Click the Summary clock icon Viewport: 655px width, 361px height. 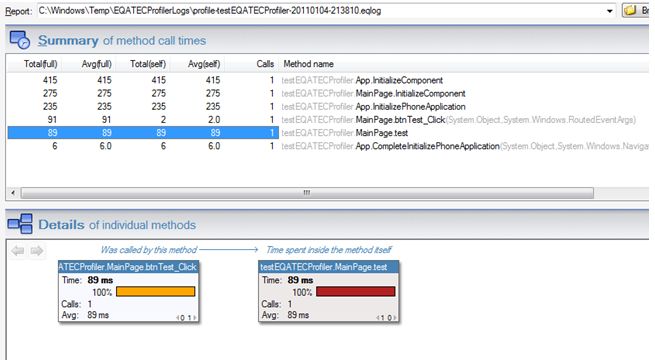point(19,40)
